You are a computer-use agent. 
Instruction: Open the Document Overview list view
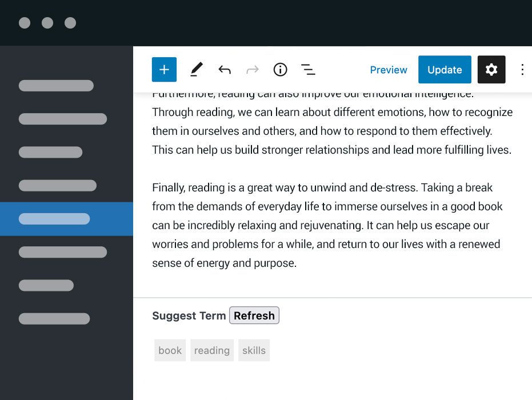(308, 69)
